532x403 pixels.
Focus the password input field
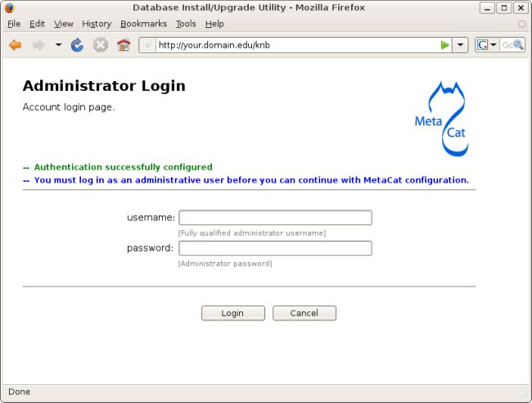[x=275, y=248]
